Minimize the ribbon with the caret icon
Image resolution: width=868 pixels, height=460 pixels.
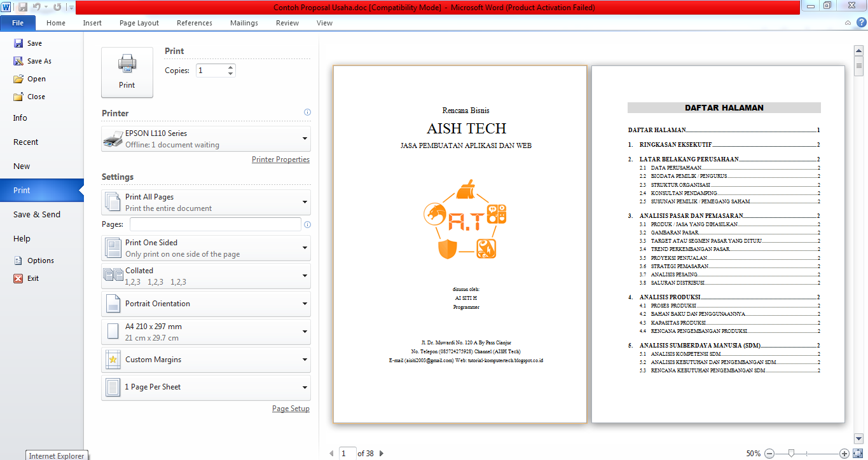848,23
